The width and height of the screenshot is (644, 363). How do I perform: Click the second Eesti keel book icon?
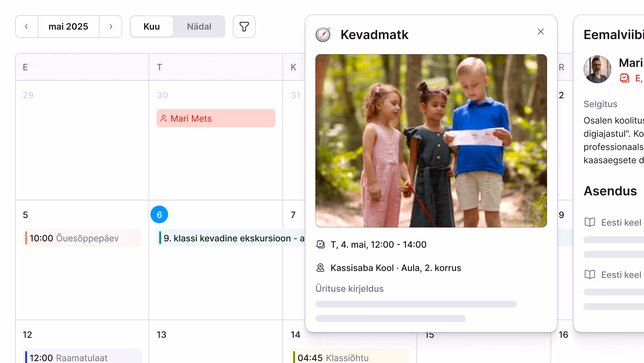(590, 275)
